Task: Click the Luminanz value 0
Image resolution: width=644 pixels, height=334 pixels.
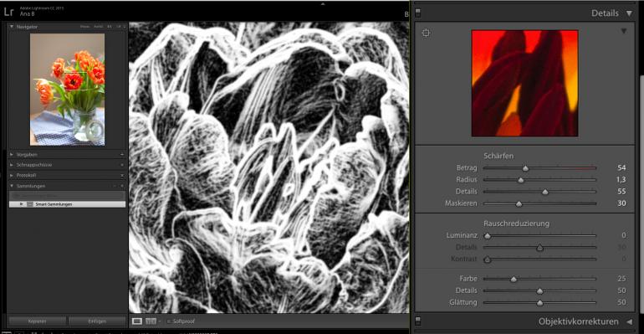Action: click(x=624, y=235)
